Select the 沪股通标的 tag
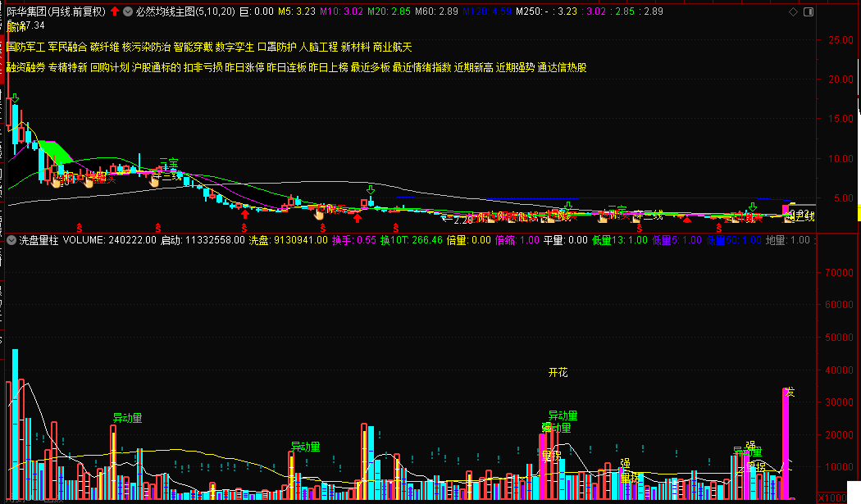Viewport: 861px width, 504px height. 157,67
